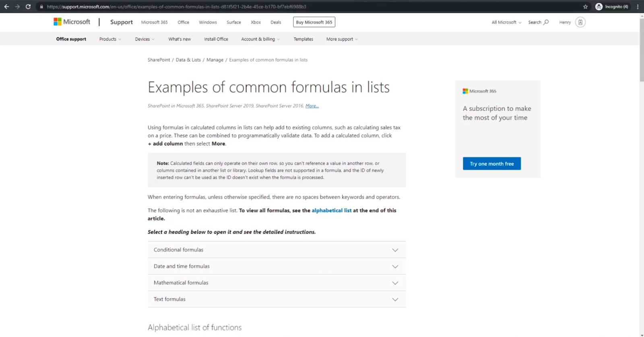644x337 pixels.
Task: Click the Buy Microsoft 365 button
Action: tap(314, 22)
